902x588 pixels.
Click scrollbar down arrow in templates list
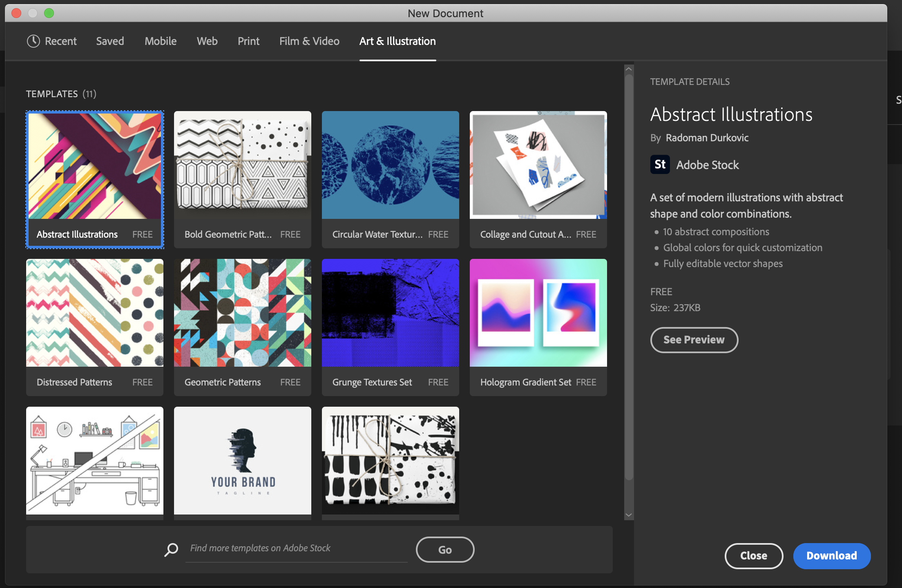click(x=629, y=515)
